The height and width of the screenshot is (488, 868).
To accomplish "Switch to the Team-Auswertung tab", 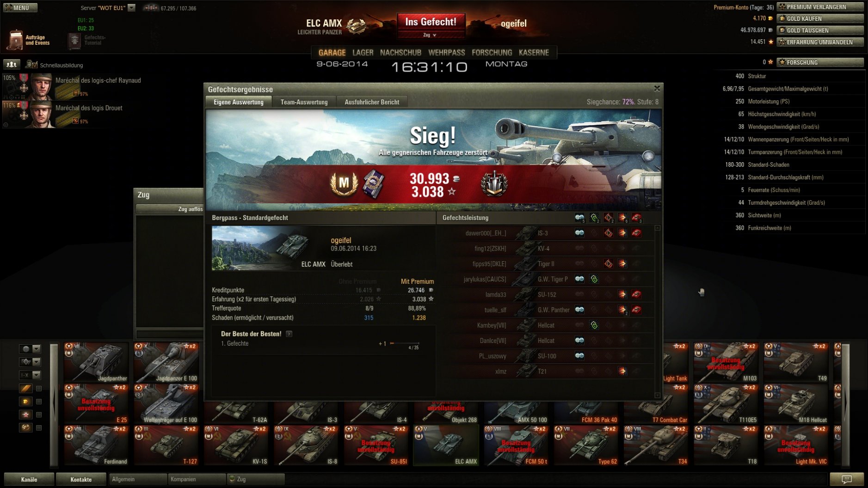I will [x=304, y=102].
